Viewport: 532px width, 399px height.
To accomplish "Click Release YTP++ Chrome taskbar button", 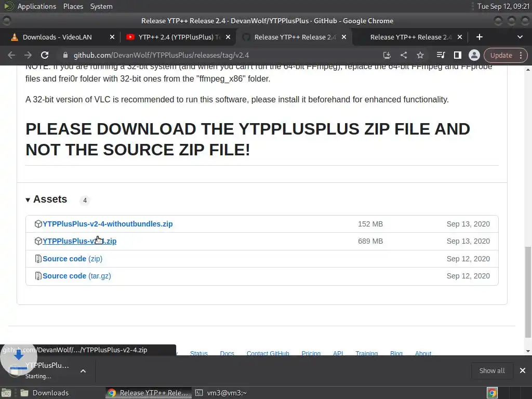I will pyautogui.click(x=148, y=393).
